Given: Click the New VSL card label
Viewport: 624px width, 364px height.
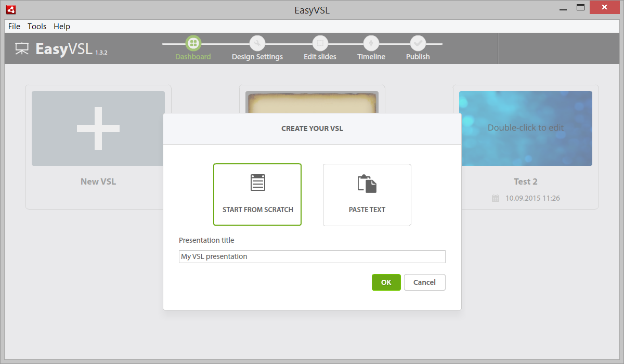Looking at the screenshot, I should coord(98,181).
